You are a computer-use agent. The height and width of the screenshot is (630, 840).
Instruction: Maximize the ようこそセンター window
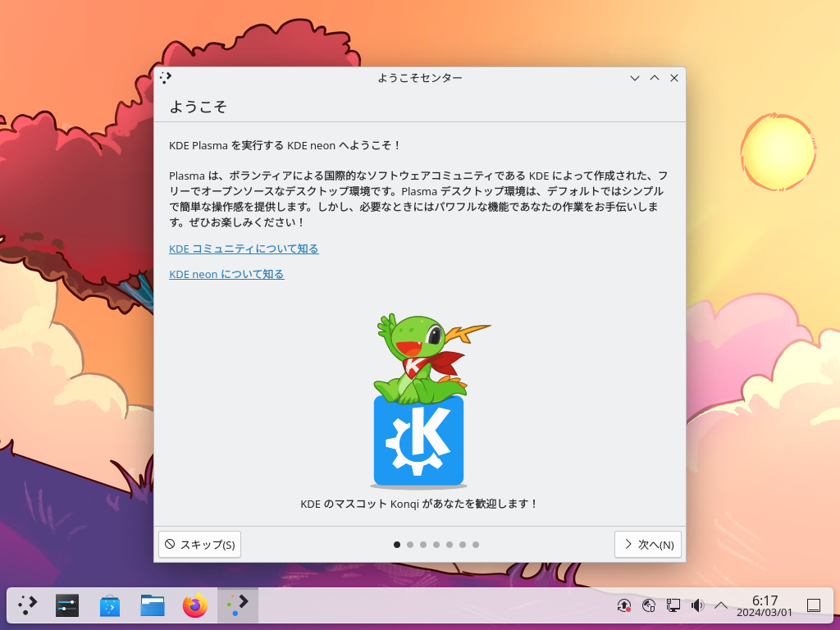(655, 78)
